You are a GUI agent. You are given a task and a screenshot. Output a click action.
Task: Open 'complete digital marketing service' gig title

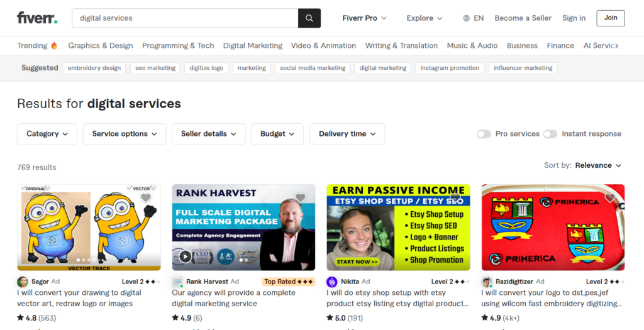233,299
